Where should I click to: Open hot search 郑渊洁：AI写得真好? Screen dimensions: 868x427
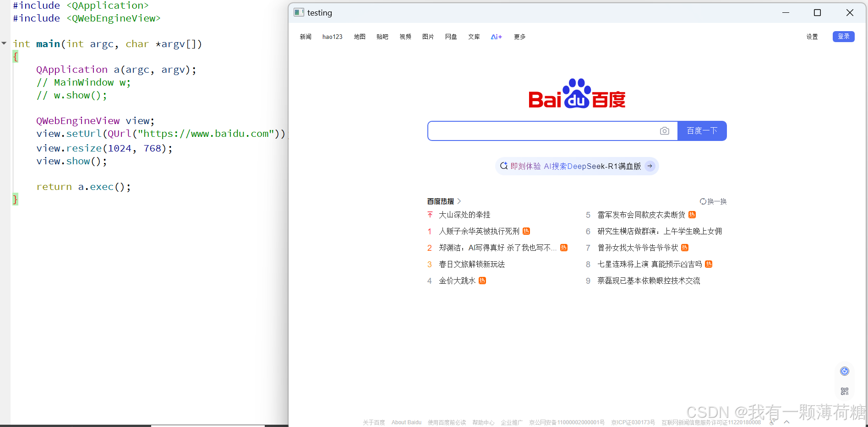click(x=498, y=248)
